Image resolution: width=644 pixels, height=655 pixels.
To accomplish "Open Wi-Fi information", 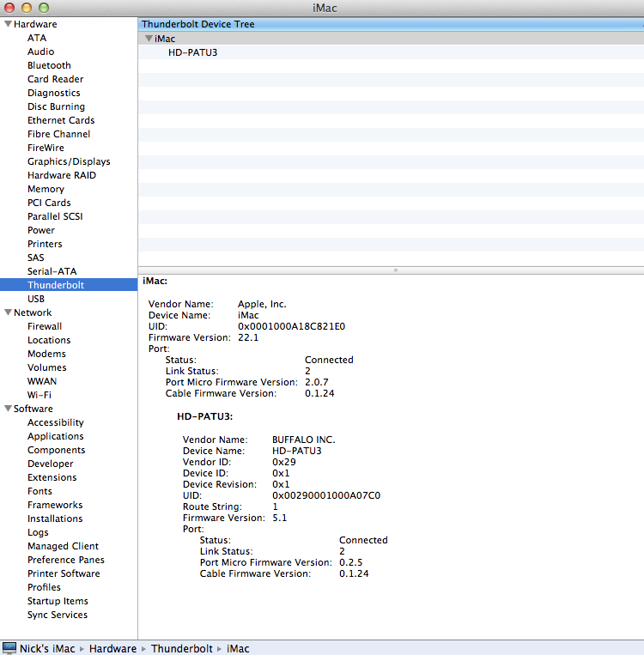I will click(x=39, y=395).
